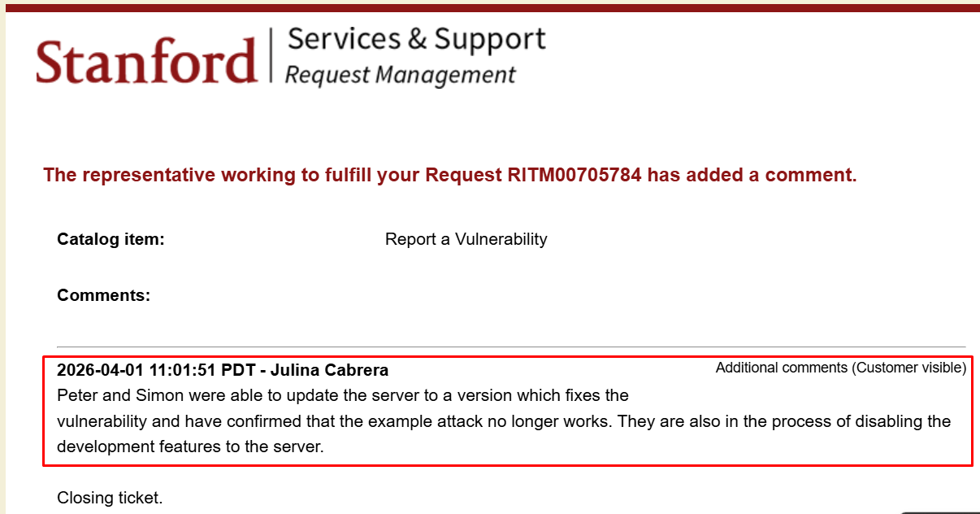980x514 pixels.
Task: Click the "Additional comments (Customer visible)" label
Action: 840,368
